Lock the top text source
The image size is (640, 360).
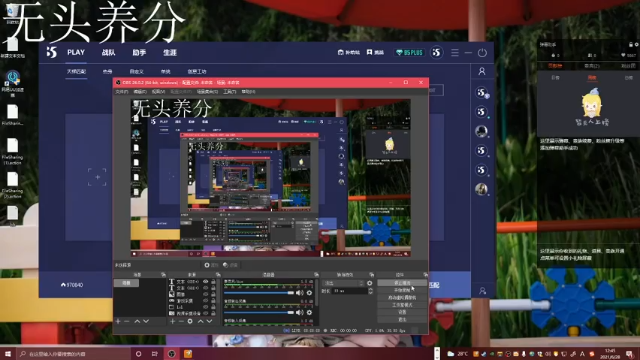coord(213,282)
